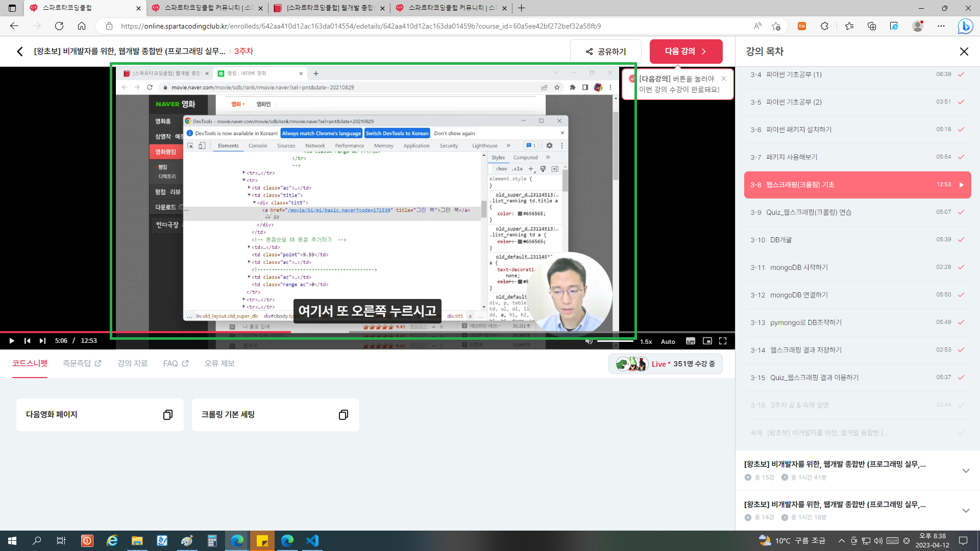Open Auto quality setting
Image resolution: width=980 pixels, height=551 pixels.
point(668,341)
